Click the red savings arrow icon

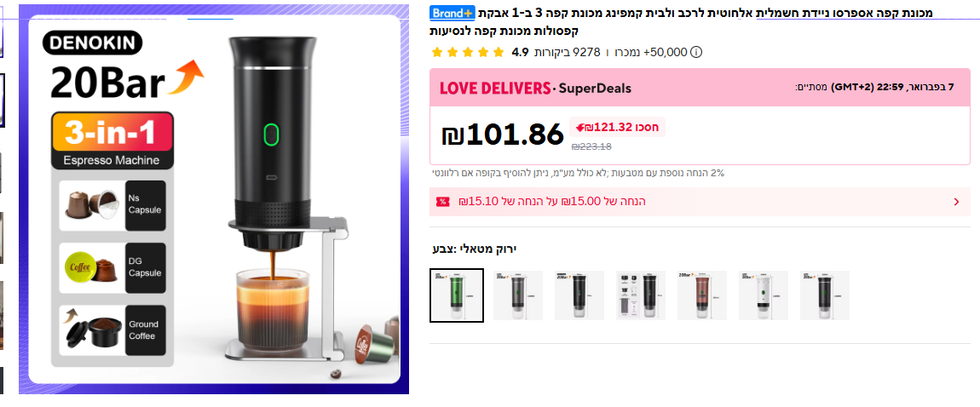580,128
